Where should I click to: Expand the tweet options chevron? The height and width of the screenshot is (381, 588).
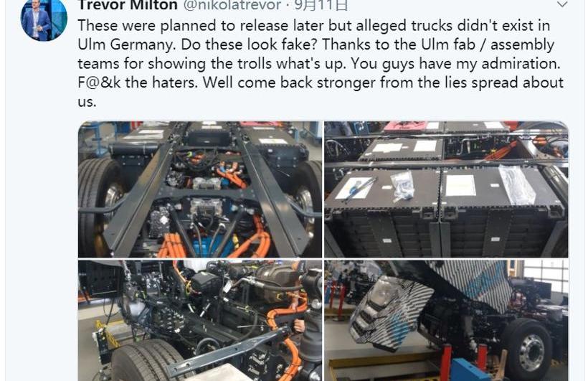tap(561, 4)
